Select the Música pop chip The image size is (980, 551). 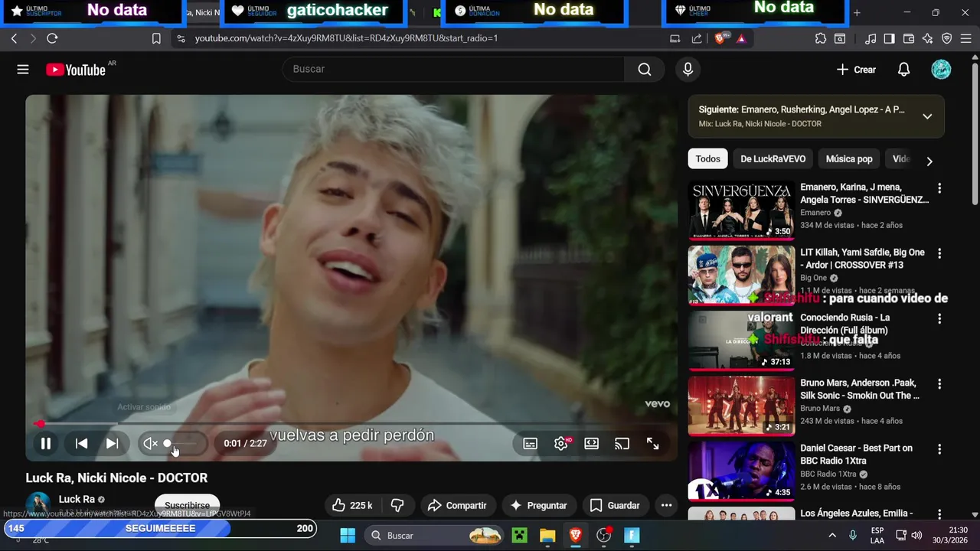point(849,159)
